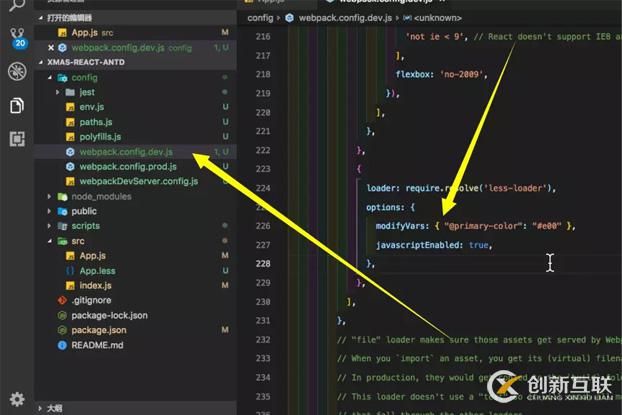Image resolution: width=622 pixels, height=415 pixels.
Task: Open the Extensions view icon
Action: click(x=17, y=139)
